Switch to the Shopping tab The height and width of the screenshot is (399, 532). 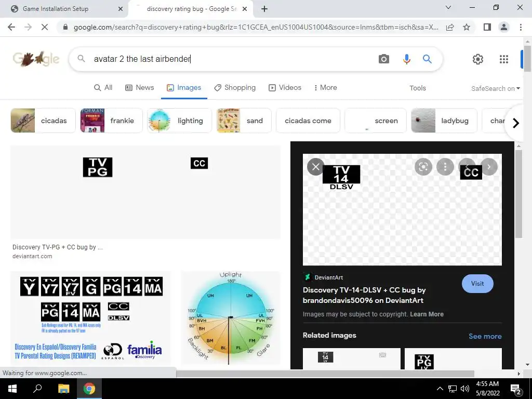(x=235, y=87)
